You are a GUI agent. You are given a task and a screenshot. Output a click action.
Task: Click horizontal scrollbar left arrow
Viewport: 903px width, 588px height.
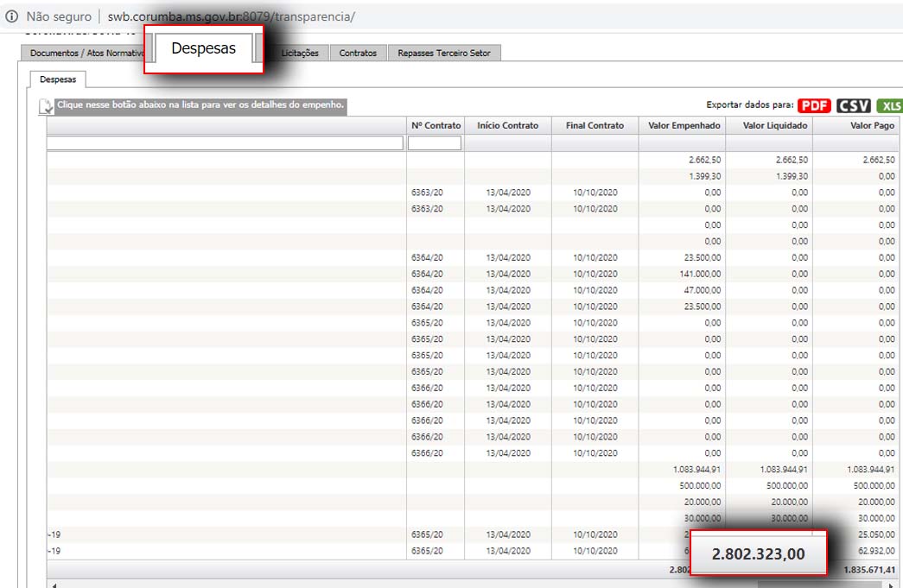54,585
